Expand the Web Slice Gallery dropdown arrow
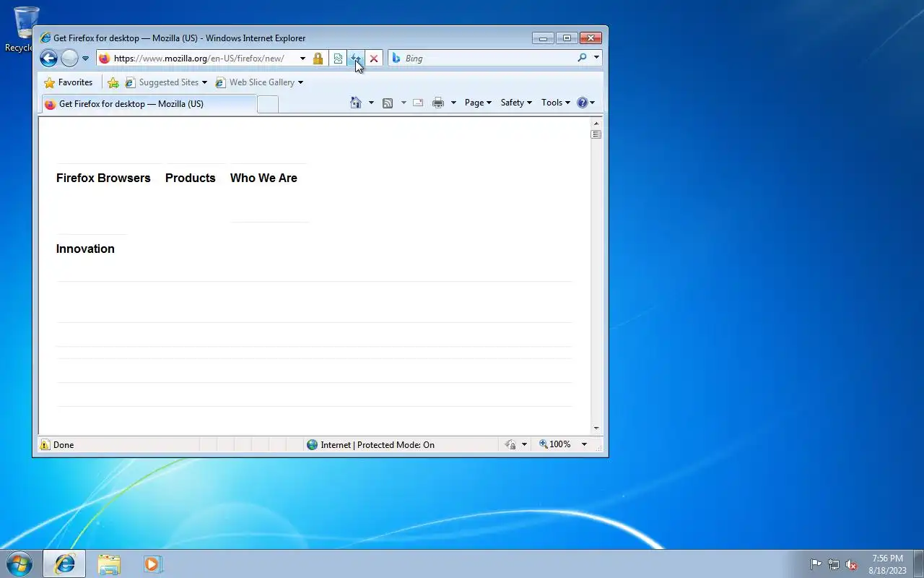 click(x=300, y=82)
